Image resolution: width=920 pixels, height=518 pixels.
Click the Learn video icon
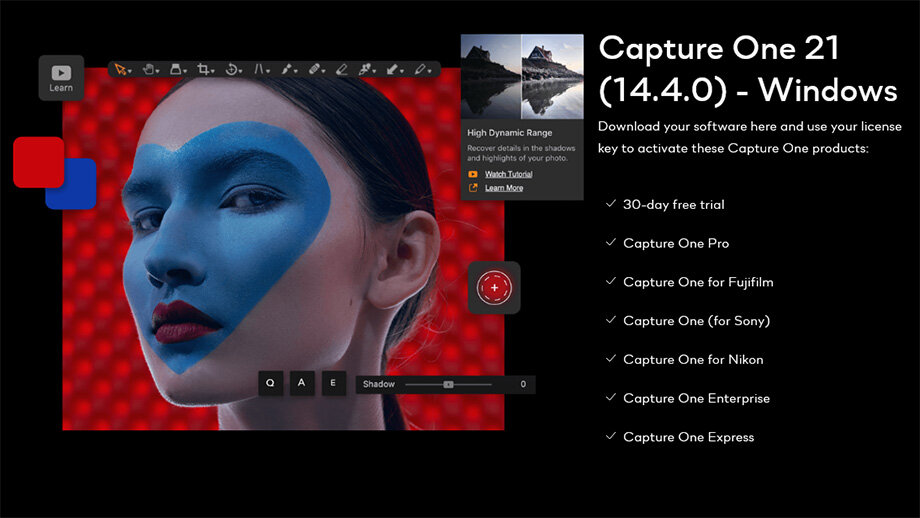[x=61, y=73]
